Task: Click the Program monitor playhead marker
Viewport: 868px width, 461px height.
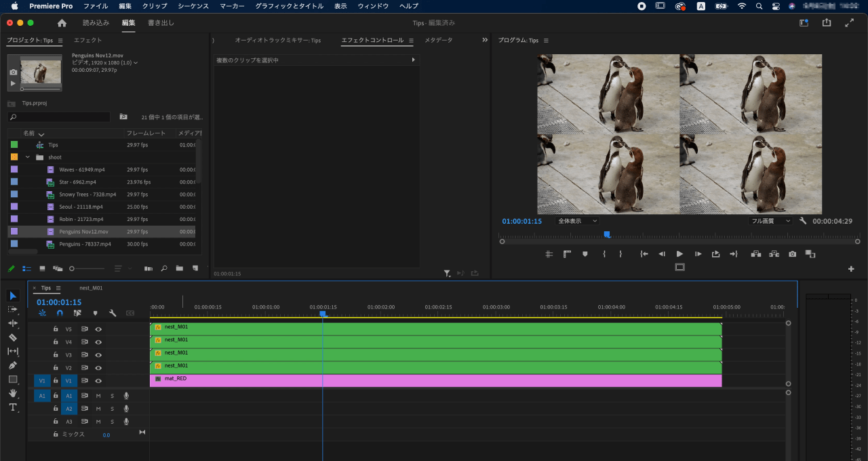Action: click(607, 235)
